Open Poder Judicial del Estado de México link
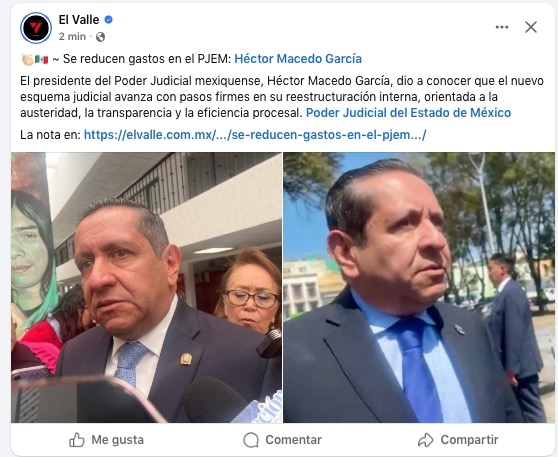This screenshot has width=558, height=457. 408,113
